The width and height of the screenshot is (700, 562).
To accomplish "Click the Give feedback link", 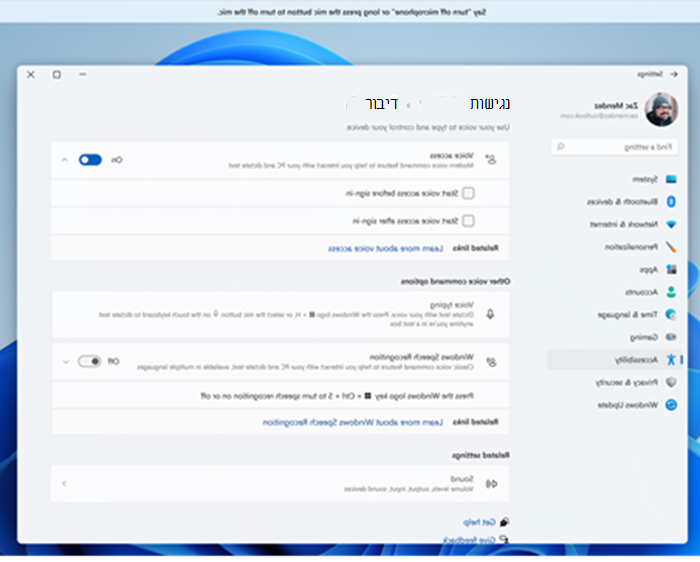I will point(470,540).
